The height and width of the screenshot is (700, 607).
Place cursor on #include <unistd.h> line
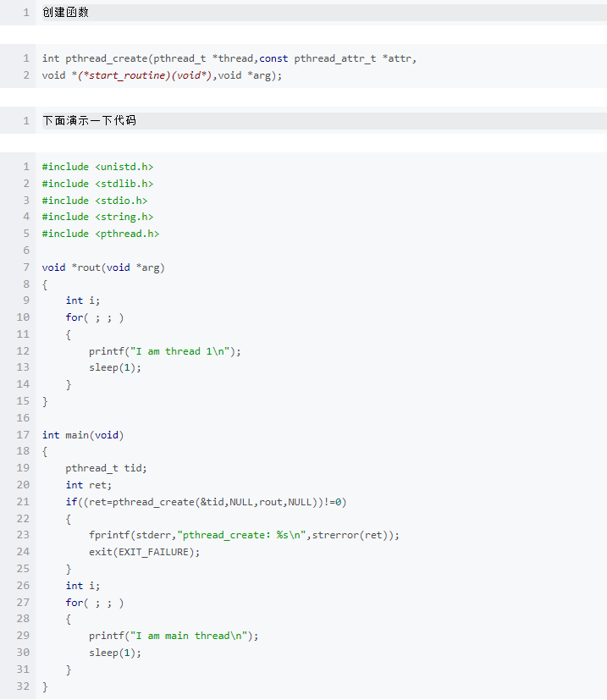pyautogui.click(x=97, y=167)
